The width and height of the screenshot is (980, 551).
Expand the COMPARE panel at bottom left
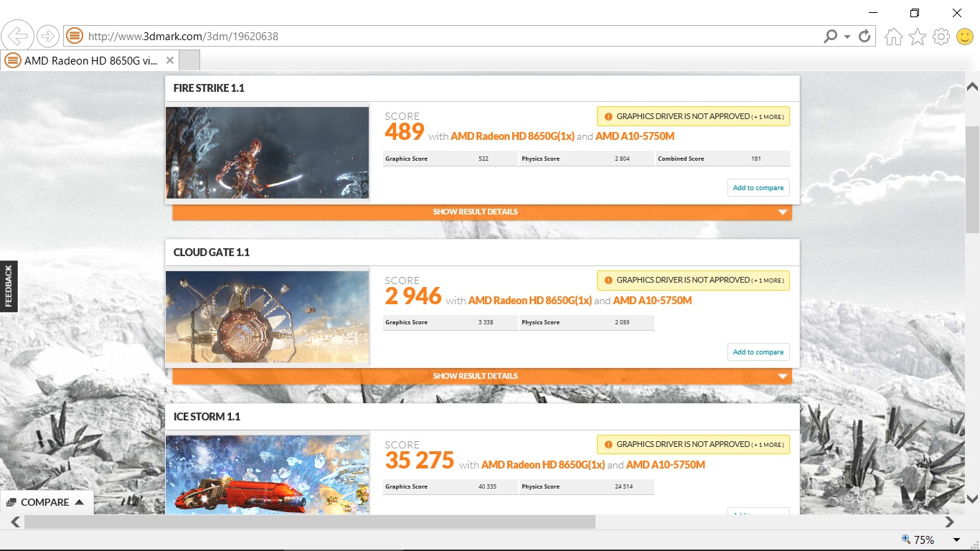(45, 502)
